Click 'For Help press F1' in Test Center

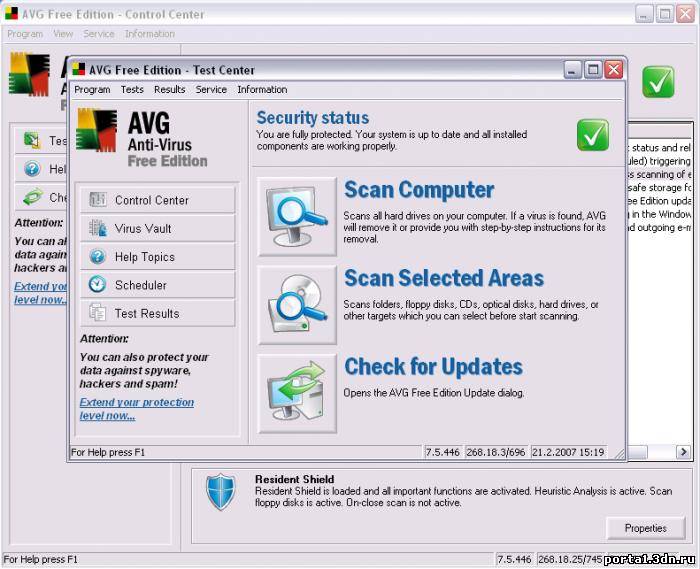pos(108,452)
